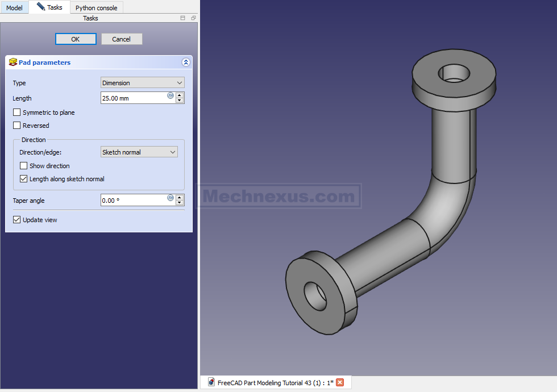
Task: Decrease Taper angle with down arrow
Action: [x=180, y=203]
